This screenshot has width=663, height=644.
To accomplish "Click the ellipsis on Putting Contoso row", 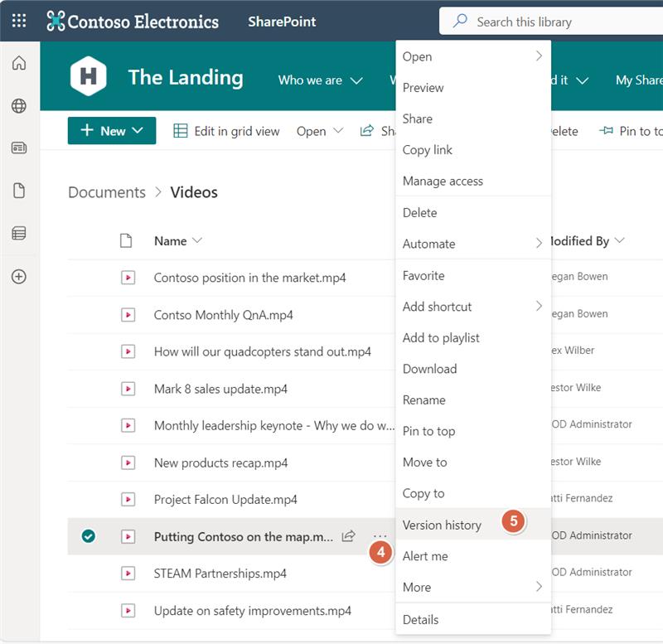I will click(380, 536).
